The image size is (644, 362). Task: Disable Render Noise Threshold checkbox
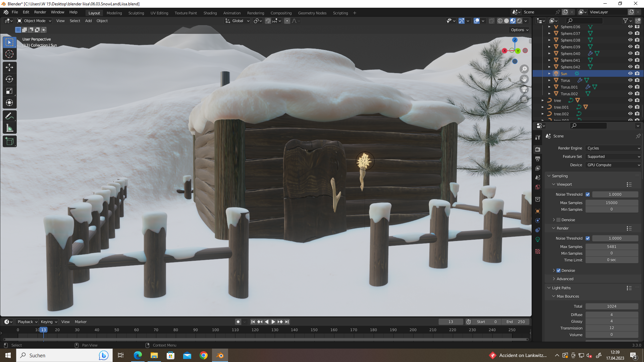(588, 238)
